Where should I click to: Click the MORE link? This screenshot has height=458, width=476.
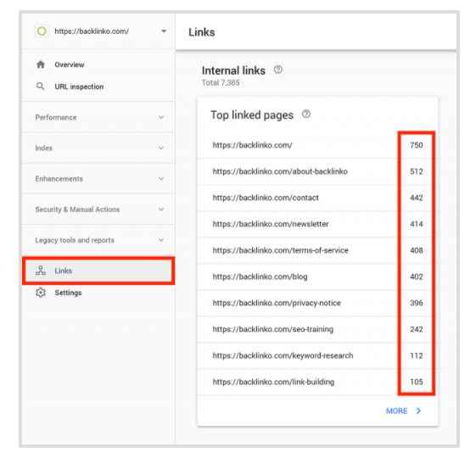click(396, 411)
